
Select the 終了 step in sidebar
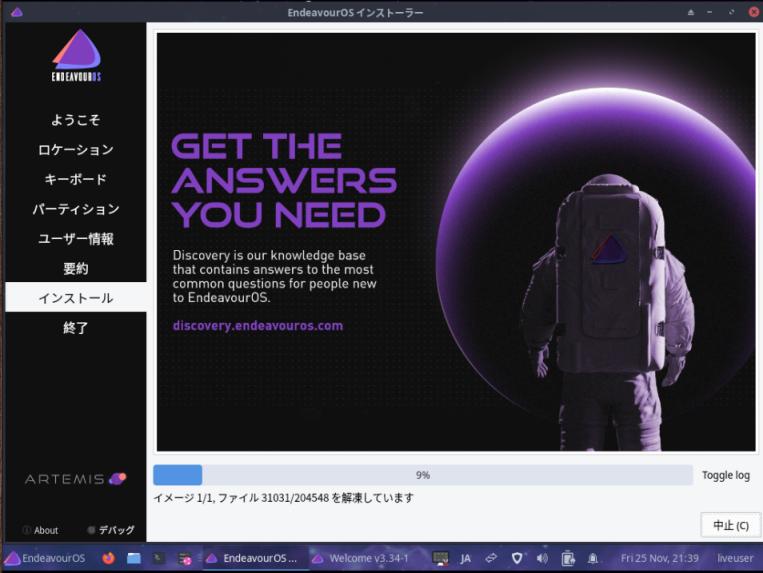(x=75, y=328)
